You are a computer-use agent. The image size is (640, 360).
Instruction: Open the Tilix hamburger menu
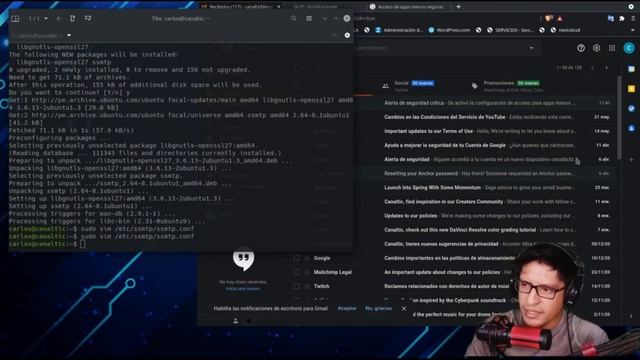(309, 18)
